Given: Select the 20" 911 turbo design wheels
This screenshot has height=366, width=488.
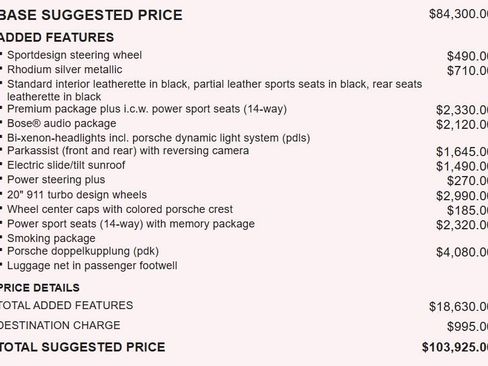Looking at the screenshot, I should pos(77,195).
